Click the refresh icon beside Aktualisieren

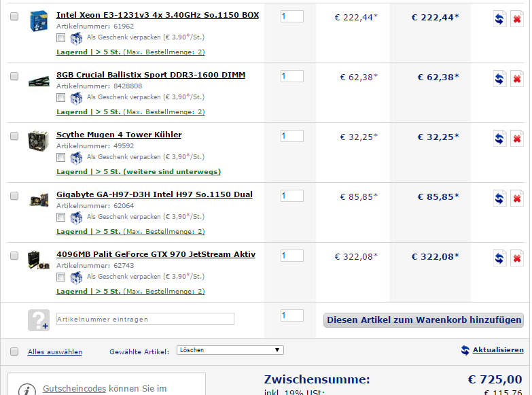(465, 350)
